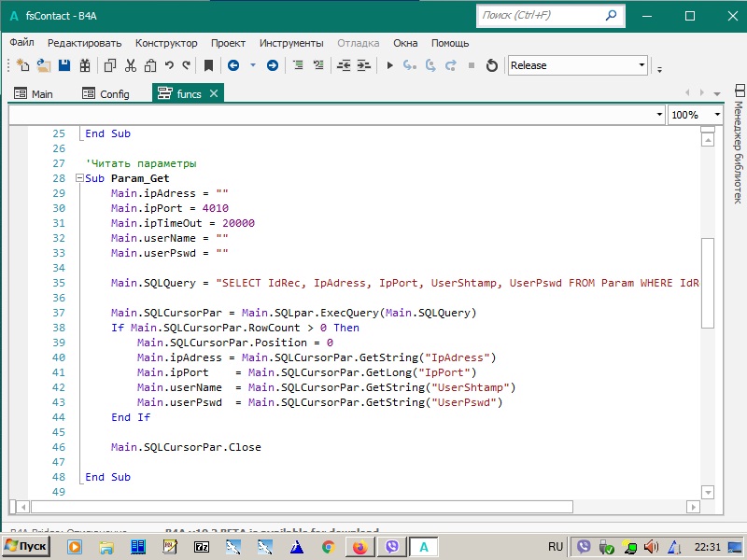Open the Помощь menu
747x560 pixels.
point(450,43)
